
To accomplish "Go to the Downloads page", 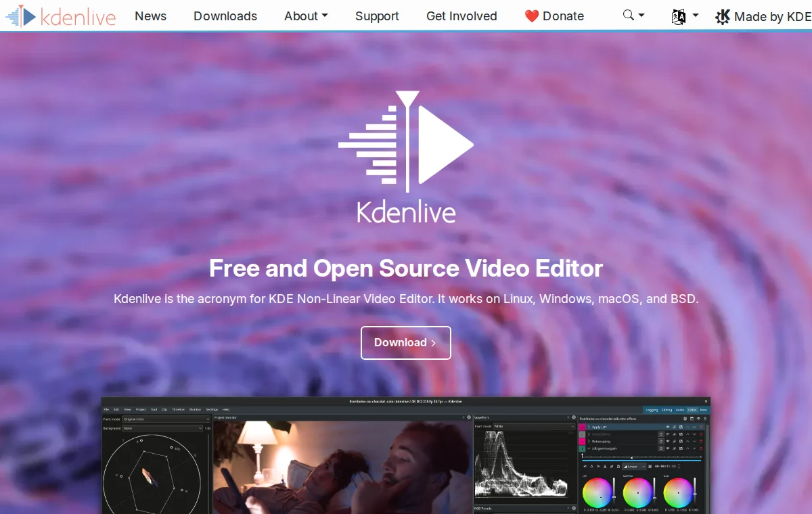I will (225, 16).
